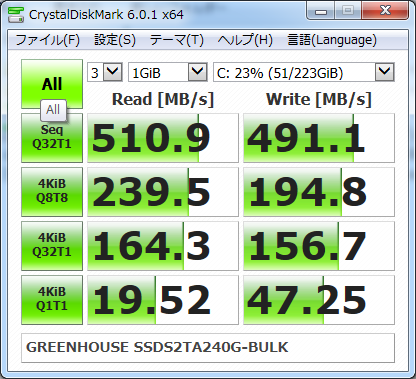Click the 4KiB Q32T1 write result 156.7
Viewport: 416px width, 379px height.
coord(319,246)
